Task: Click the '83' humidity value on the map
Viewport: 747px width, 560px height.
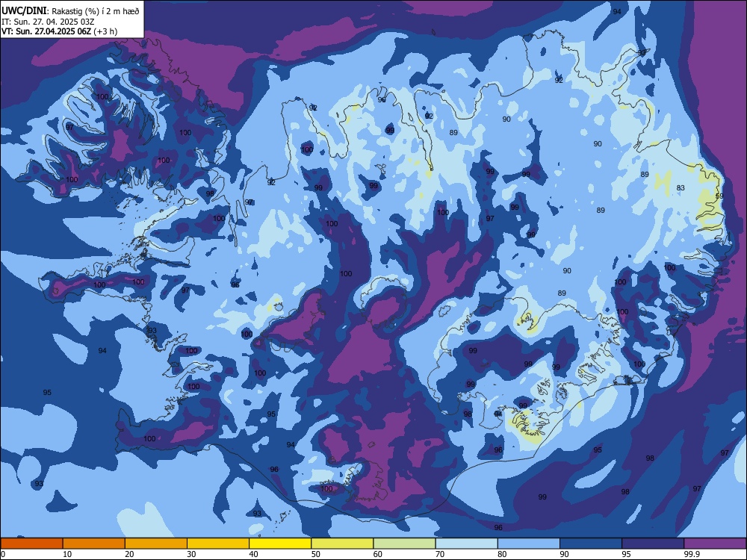Action: (x=681, y=188)
